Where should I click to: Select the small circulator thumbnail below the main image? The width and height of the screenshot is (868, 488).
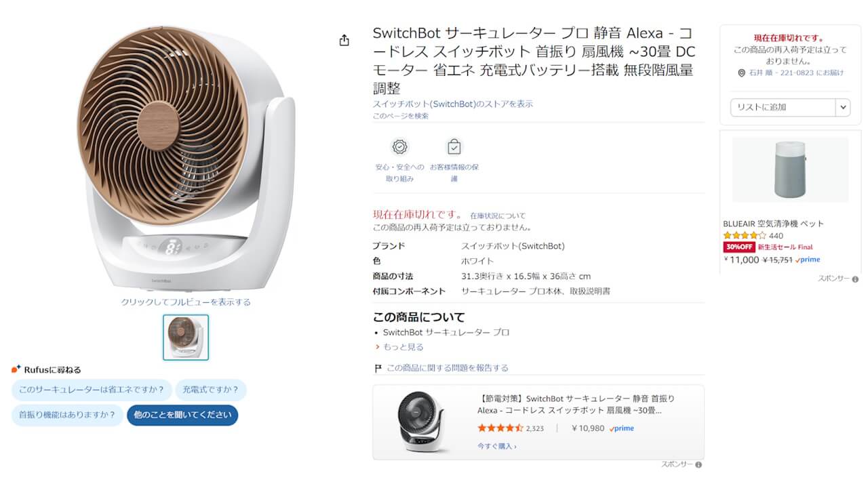pyautogui.click(x=185, y=337)
